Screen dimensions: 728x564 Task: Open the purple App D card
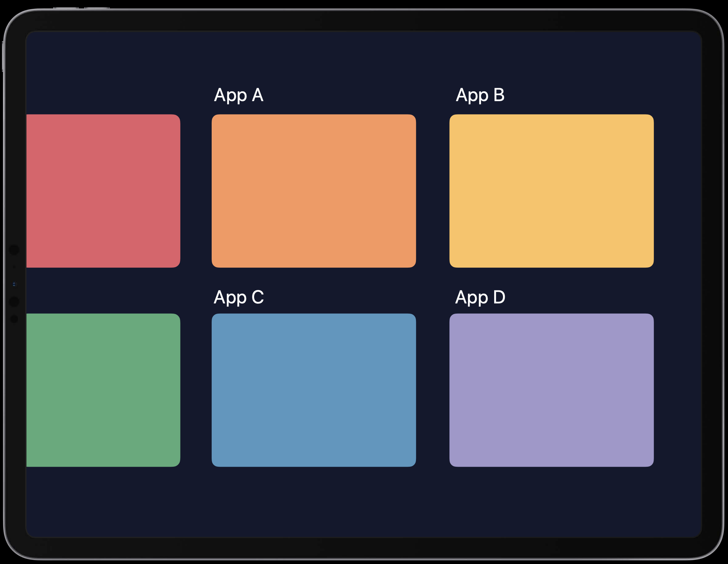(551, 390)
